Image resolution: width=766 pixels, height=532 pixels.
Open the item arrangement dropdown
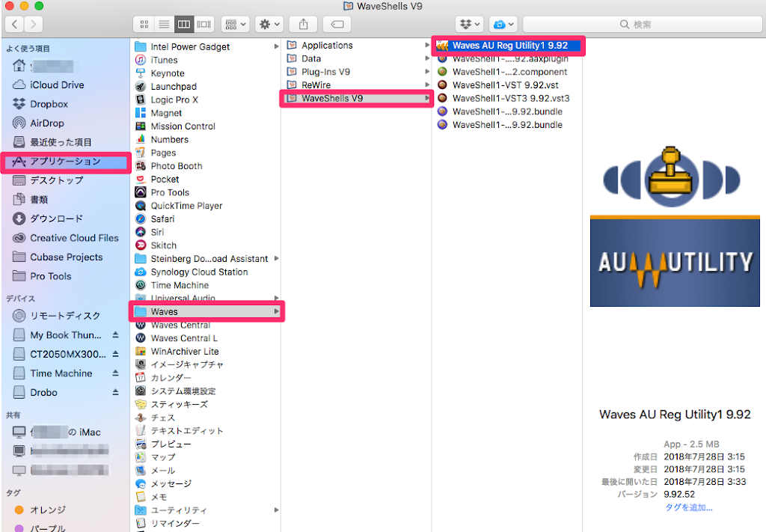click(235, 24)
